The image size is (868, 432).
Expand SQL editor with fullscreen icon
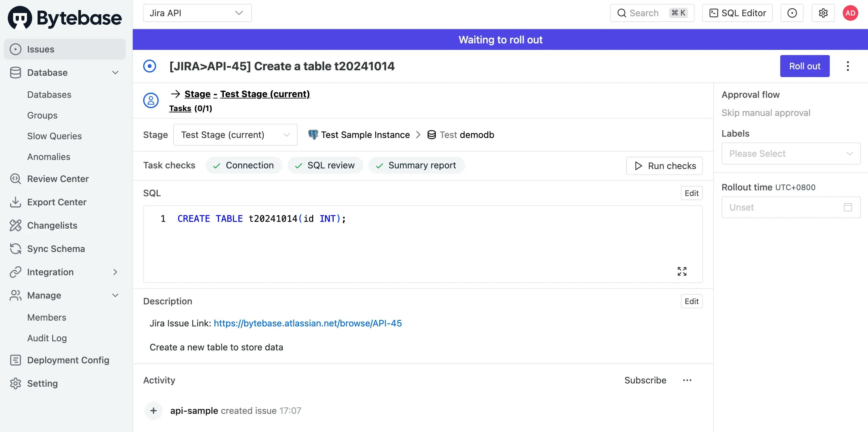click(x=682, y=271)
